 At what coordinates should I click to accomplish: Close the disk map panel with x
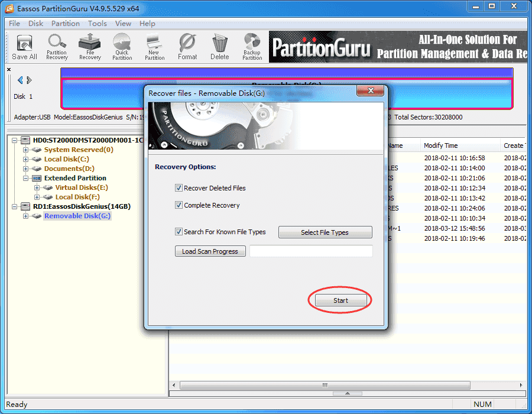(9, 69)
